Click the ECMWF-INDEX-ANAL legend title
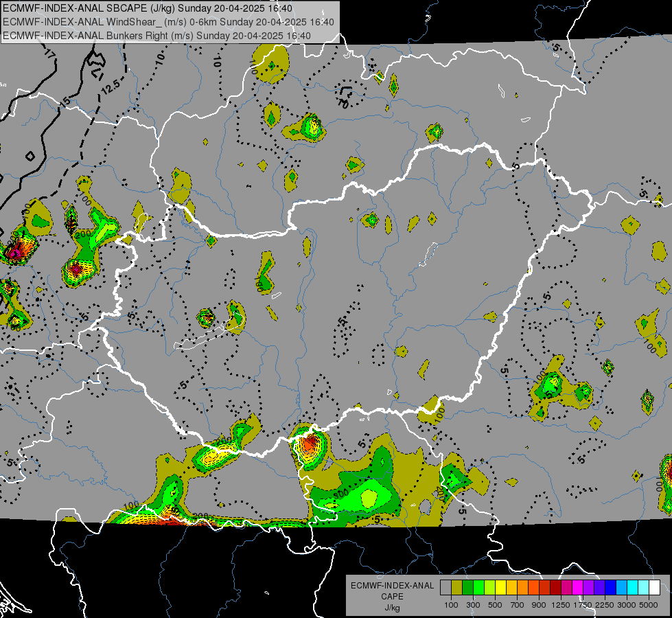This screenshot has height=618, width=672. pyautogui.click(x=392, y=586)
